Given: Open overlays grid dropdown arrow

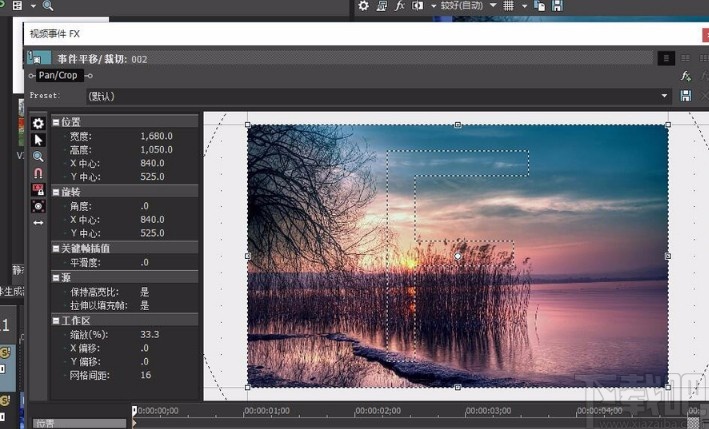Looking at the screenshot, I should tap(524, 6).
